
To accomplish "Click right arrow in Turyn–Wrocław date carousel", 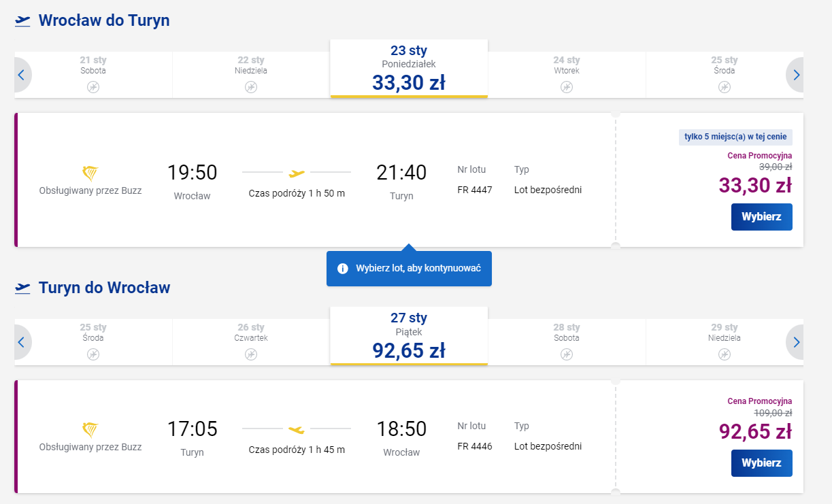I will 796,342.
